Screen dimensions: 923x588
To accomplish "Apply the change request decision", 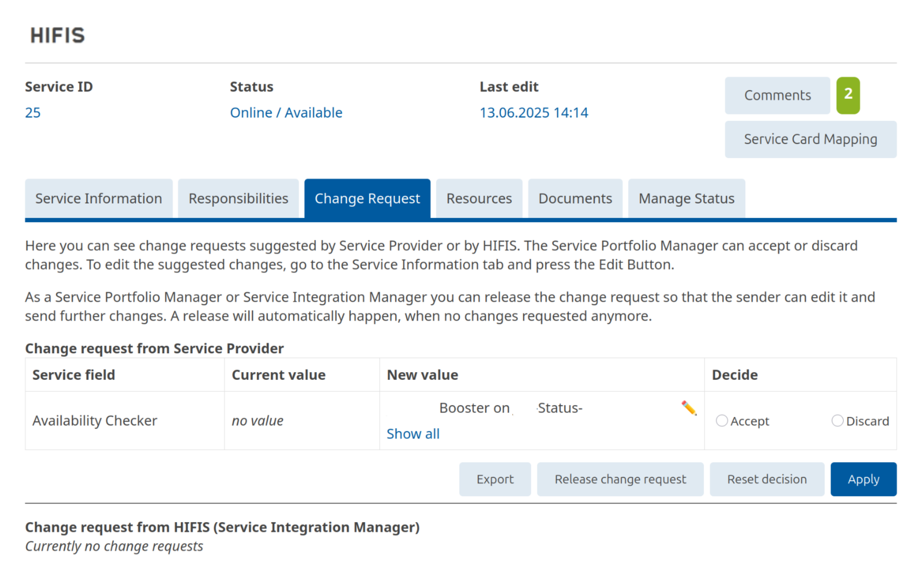I will [864, 479].
